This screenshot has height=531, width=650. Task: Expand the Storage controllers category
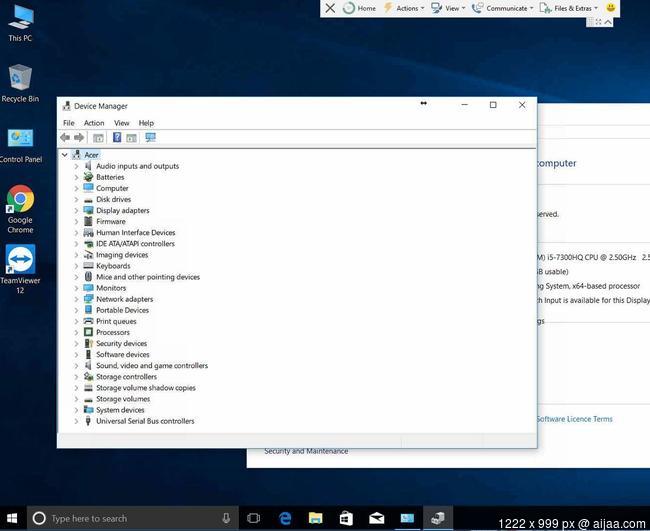click(76, 377)
